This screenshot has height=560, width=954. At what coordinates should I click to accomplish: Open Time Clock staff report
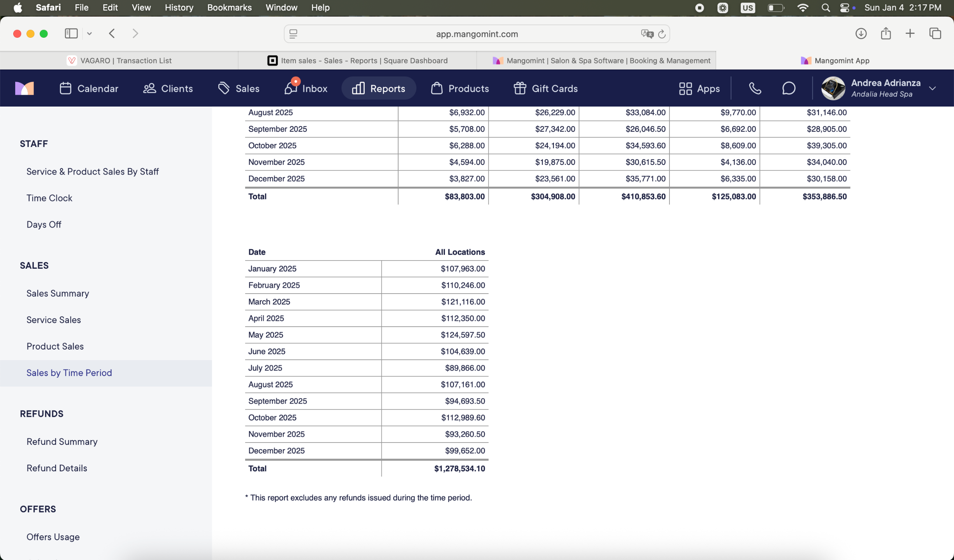[49, 198]
